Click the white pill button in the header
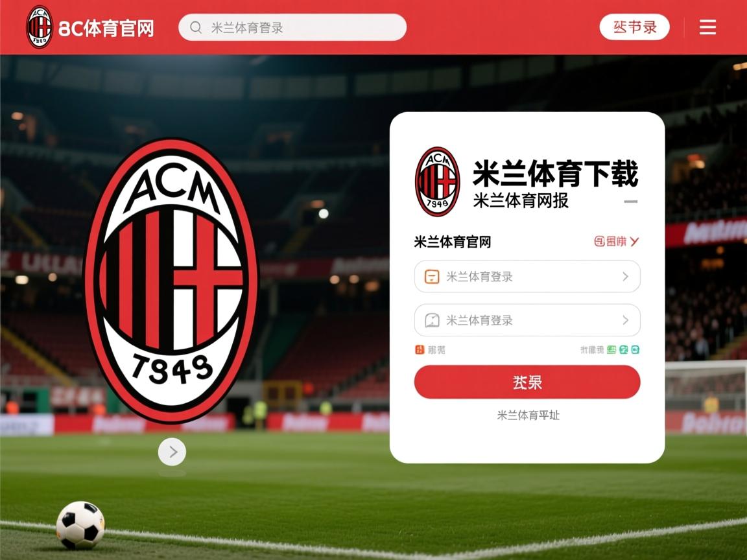 tap(635, 27)
